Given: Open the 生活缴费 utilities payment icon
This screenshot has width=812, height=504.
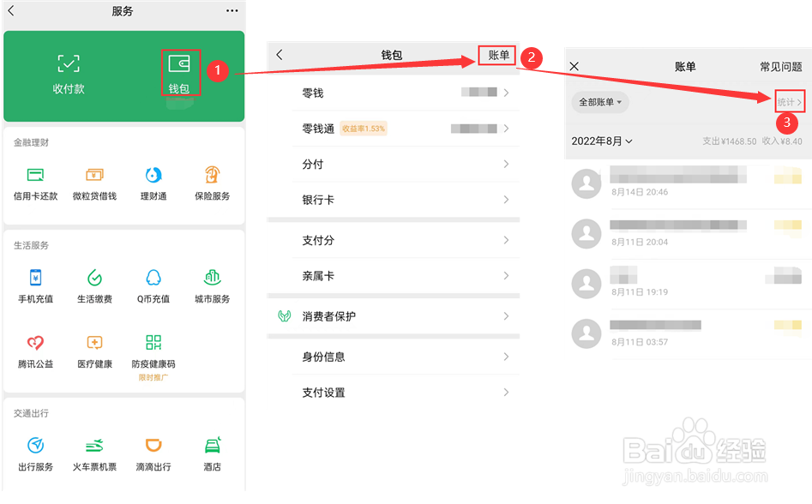Looking at the screenshot, I should coord(94,281).
